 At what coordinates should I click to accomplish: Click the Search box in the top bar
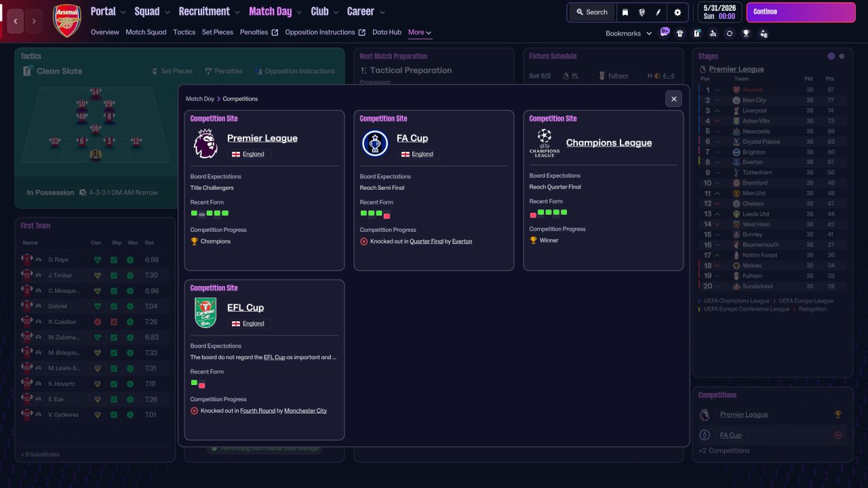click(x=592, y=12)
